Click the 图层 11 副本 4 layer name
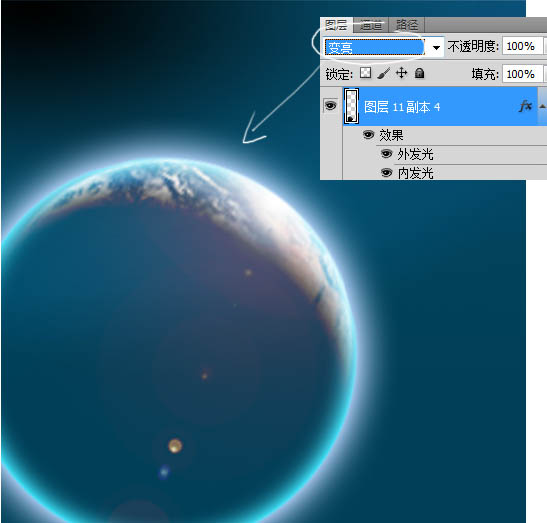The image size is (547, 523). coord(402,107)
